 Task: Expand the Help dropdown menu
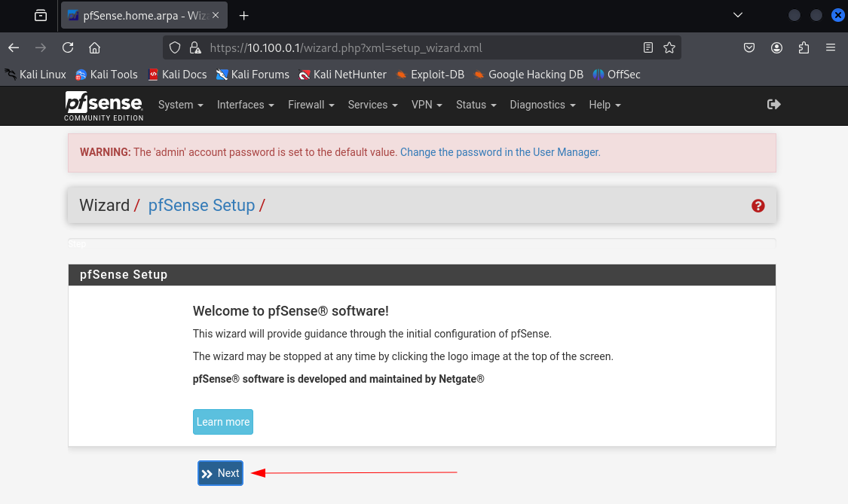tap(605, 105)
